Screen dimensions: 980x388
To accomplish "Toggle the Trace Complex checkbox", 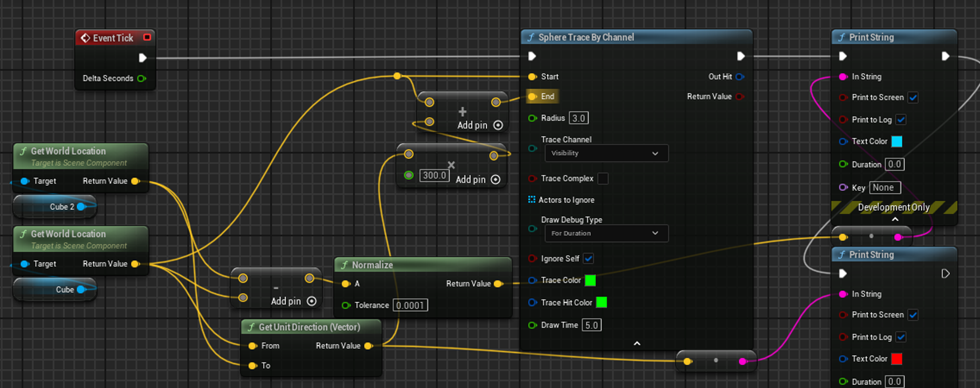I will [x=603, y=179].
